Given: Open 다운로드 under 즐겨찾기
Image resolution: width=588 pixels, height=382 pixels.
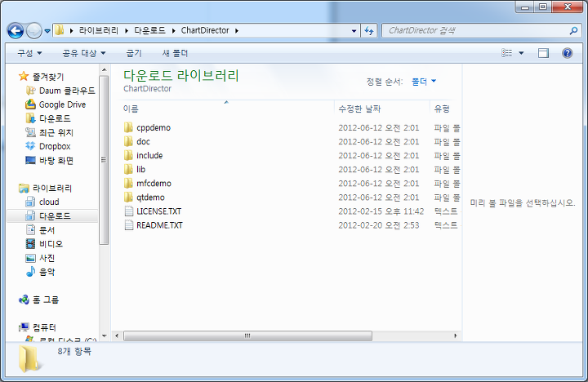Looking at the screenshot, I should pyautogui.click(x=48, y=118).
